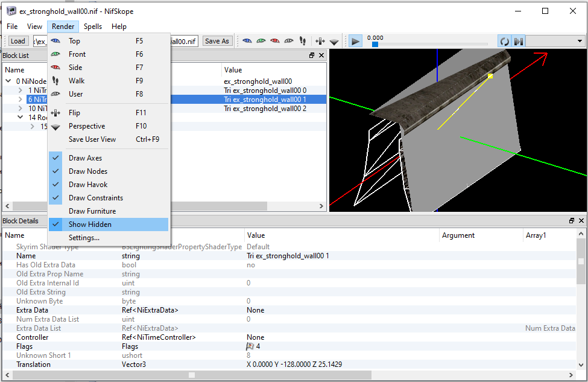Viewport: 588px width, 382px height.
Task: Open the Help menu
Action: [119, 27]
